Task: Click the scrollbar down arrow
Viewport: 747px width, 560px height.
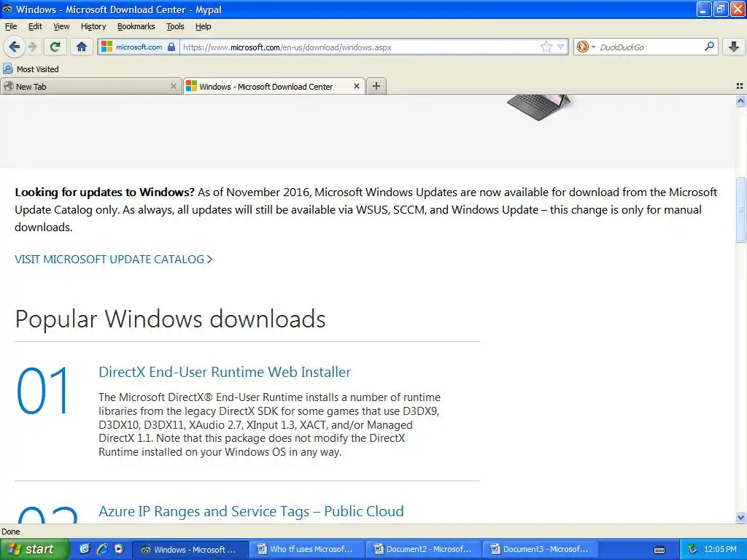Action: (x=740, y=517)
